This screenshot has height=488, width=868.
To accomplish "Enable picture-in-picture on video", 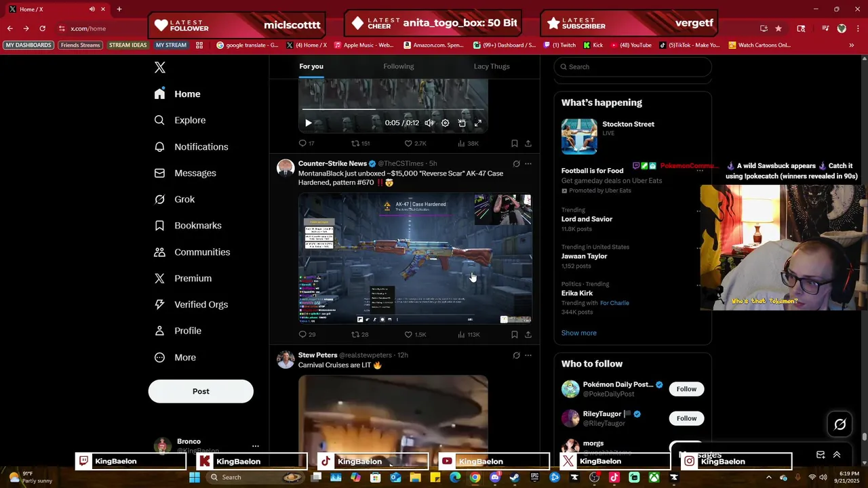I will [462, 123].
